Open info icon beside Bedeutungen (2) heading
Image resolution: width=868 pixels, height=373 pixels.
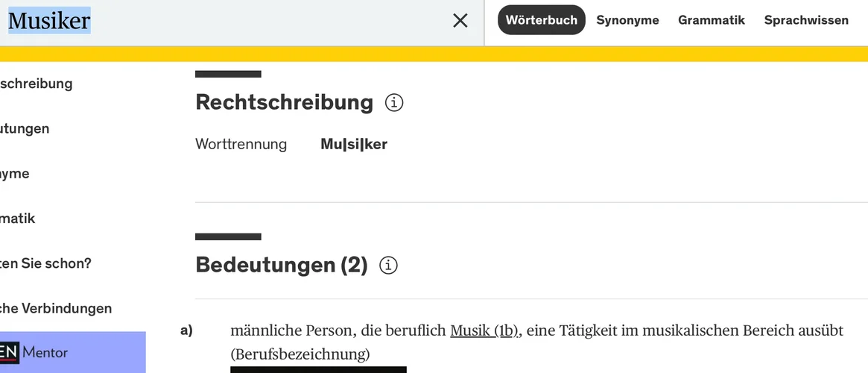point(388,265)
